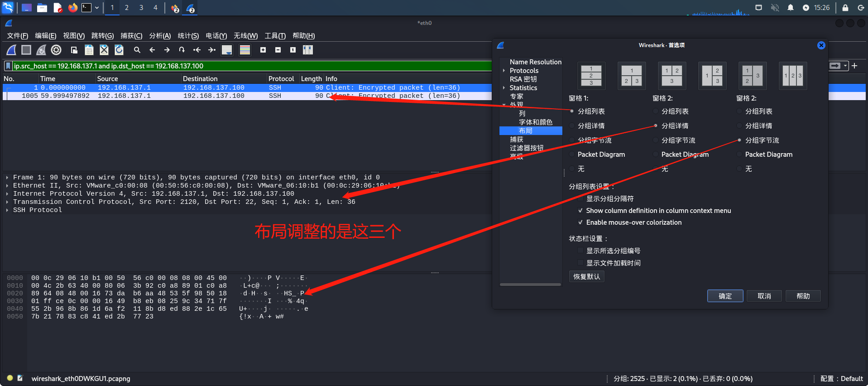Open terminal dropdown arrow in panel
The height and width of the screenshot is (386, 868).
point(96,8)
